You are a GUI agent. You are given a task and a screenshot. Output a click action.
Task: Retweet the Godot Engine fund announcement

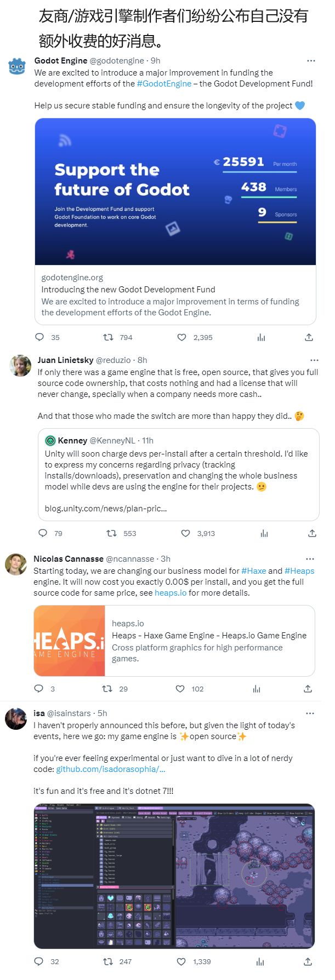pos(109,337)
